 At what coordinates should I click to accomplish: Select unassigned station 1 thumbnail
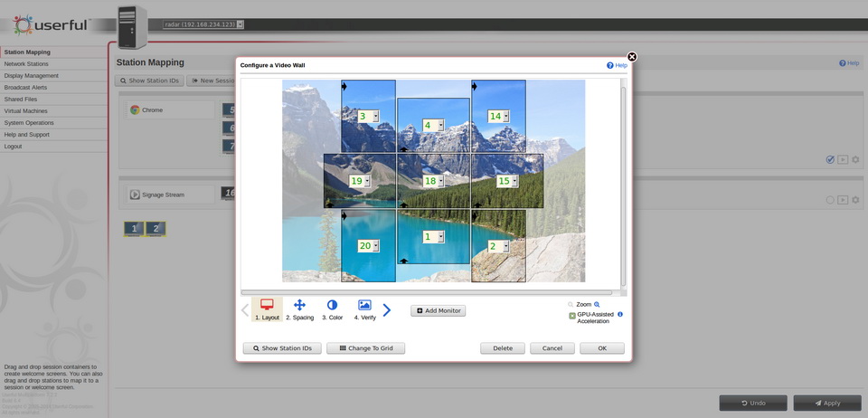pyautogui.click(x=134, y=228)
